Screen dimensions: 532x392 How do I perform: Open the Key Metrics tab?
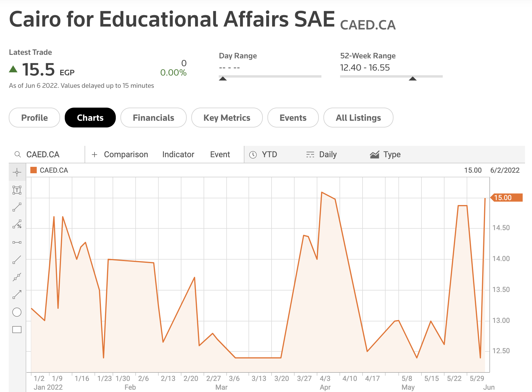click(227, 118)
